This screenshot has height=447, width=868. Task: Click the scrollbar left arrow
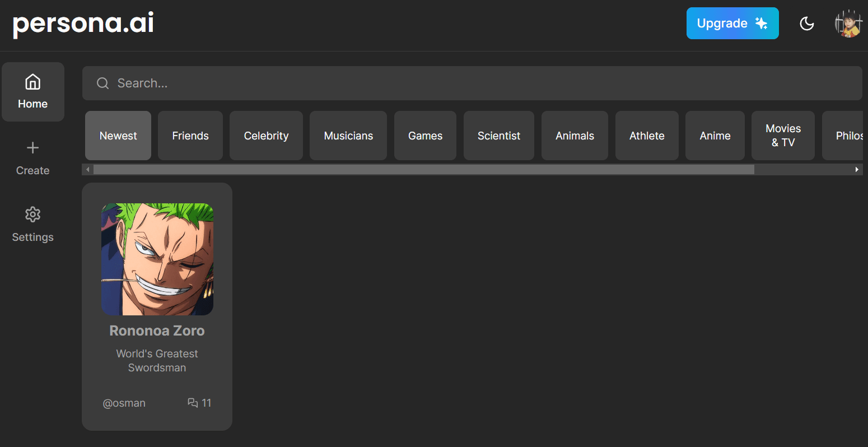click(x=87, y=169)
